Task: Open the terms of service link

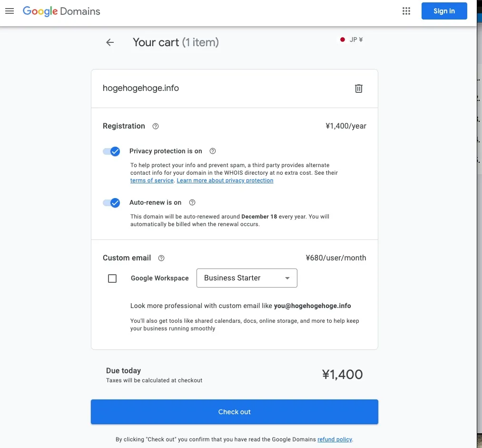Action: [151, 180]
